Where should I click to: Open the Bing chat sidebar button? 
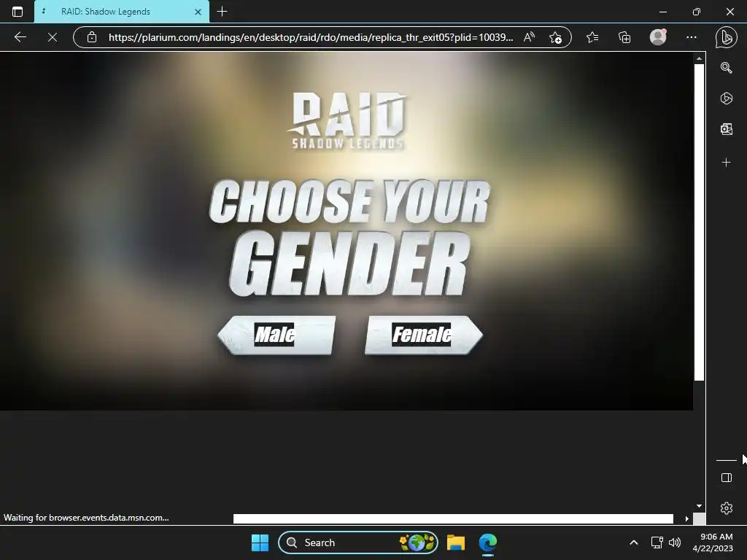point(726,38)
